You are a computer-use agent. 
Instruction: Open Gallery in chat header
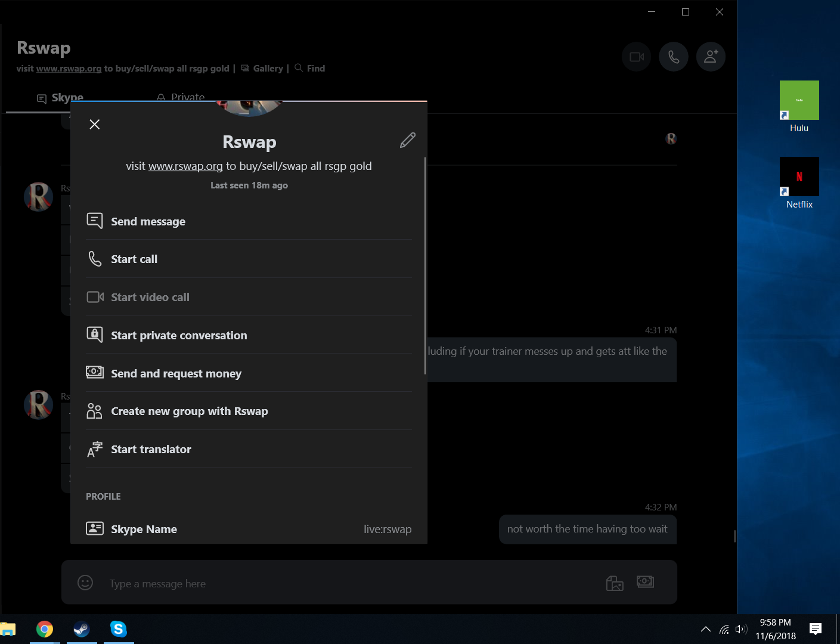(262, 69)
